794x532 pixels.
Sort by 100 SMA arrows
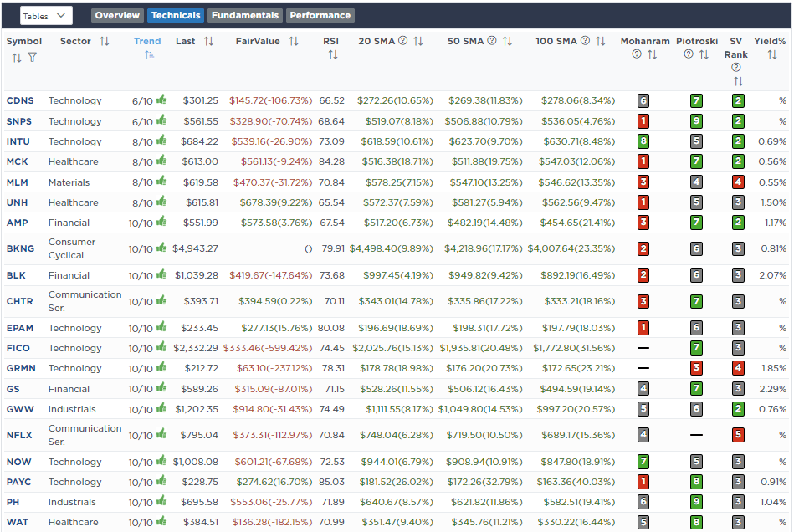[x=601, y=41]
